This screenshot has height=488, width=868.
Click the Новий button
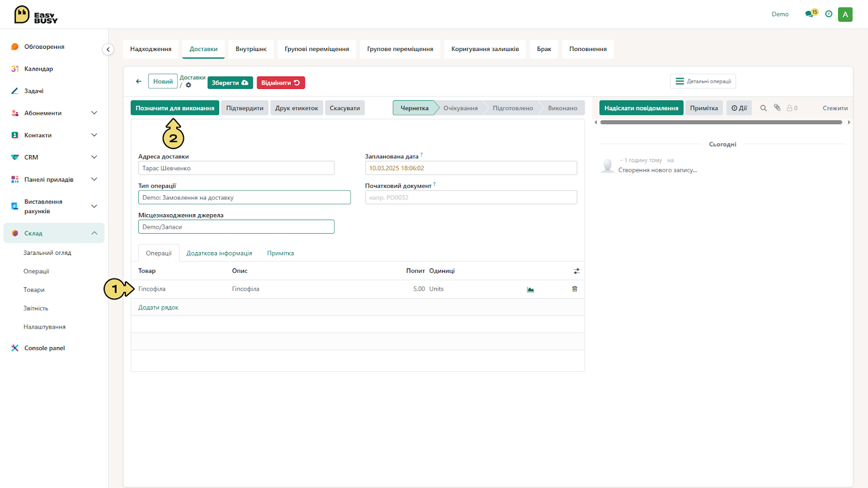163,81
